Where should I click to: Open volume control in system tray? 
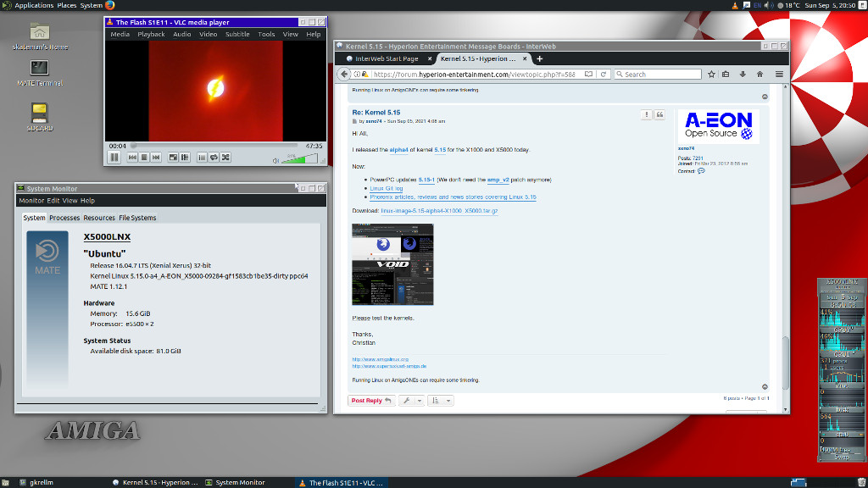(768, 6)
